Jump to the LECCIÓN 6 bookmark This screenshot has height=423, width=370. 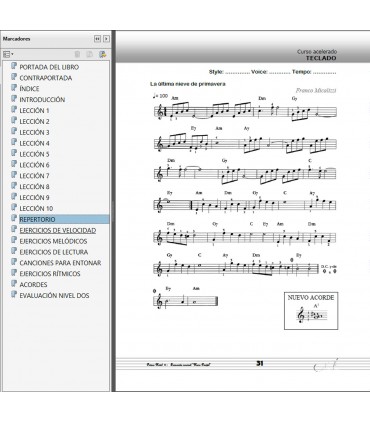(x=34, y=165)
